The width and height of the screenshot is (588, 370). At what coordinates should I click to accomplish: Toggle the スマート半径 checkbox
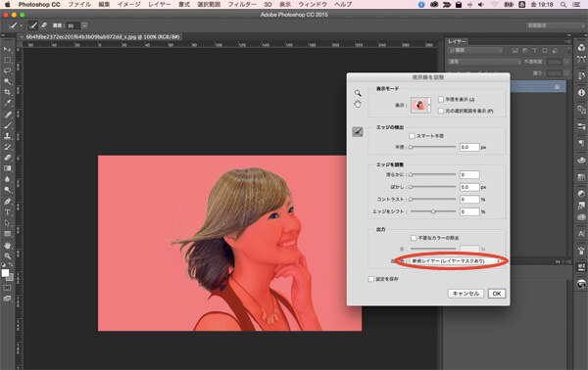[413, 136]
